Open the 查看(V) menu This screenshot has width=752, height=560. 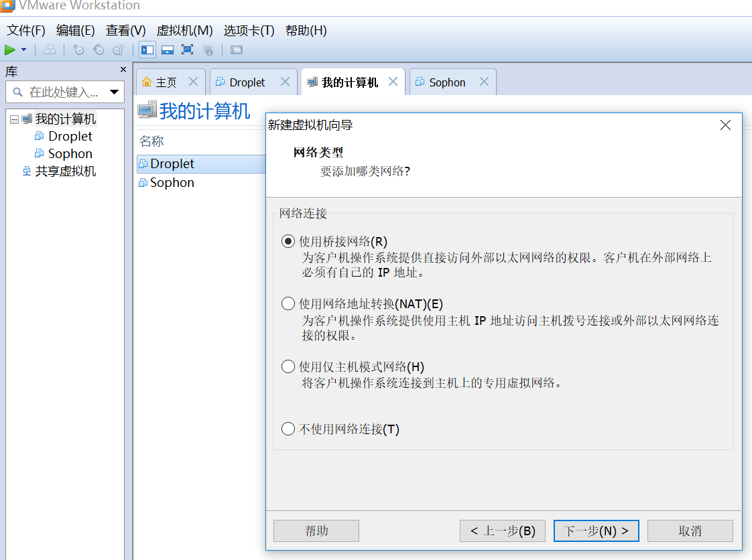(125, 31)
